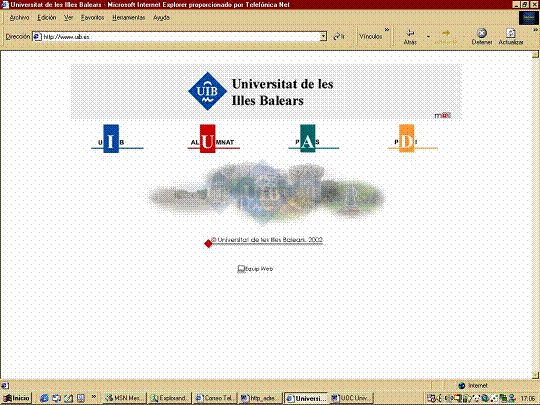Viewport: 540px width, 405px height.
Task: Open the Ver menu
Action: [x=68, y=18]
